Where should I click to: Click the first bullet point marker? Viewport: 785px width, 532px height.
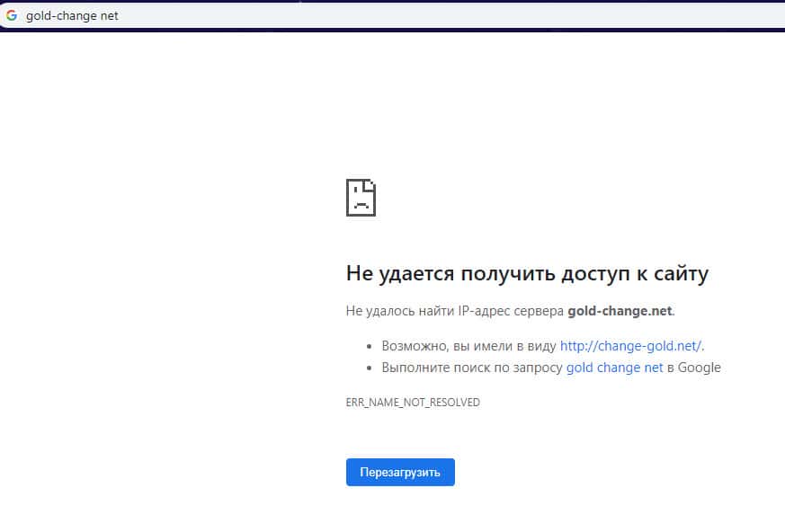370,346
